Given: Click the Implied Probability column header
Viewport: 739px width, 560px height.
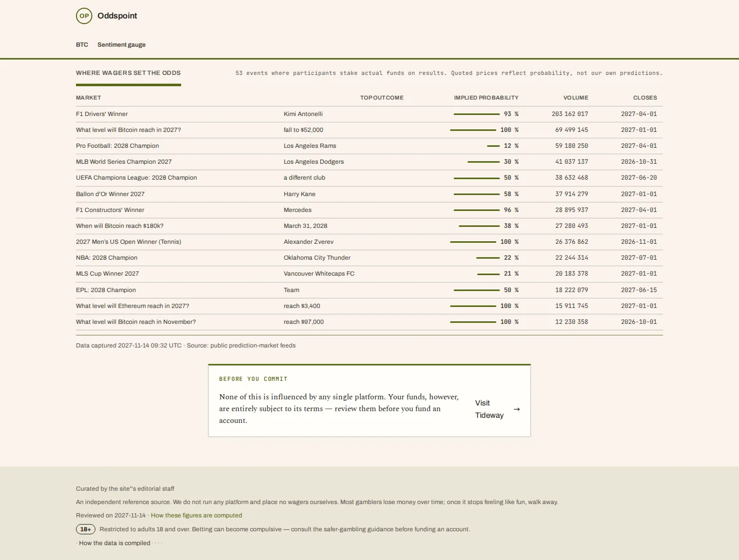Looking at the screenshot, I should [x=486, y=98].
